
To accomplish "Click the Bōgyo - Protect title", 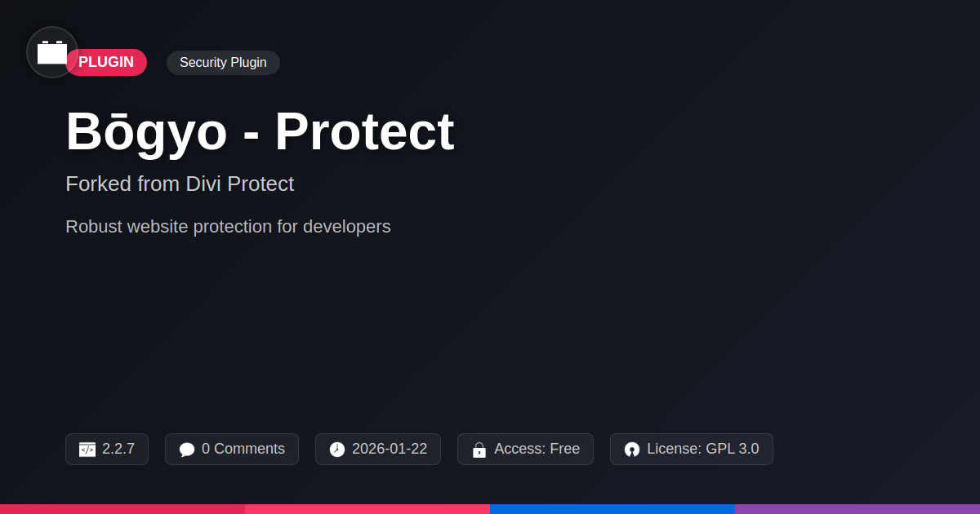I will [x=260, y=131].
